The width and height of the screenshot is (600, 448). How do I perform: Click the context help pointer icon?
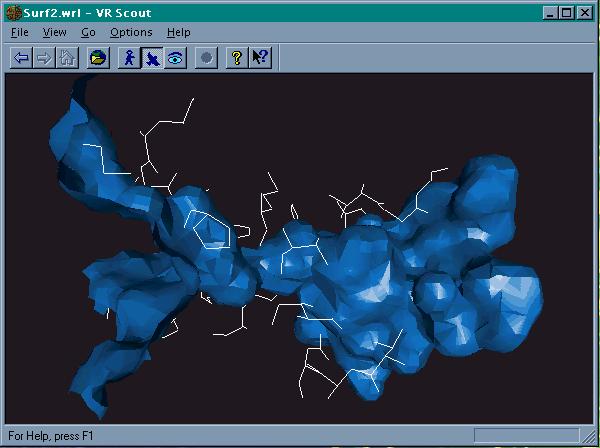point(261,58)
